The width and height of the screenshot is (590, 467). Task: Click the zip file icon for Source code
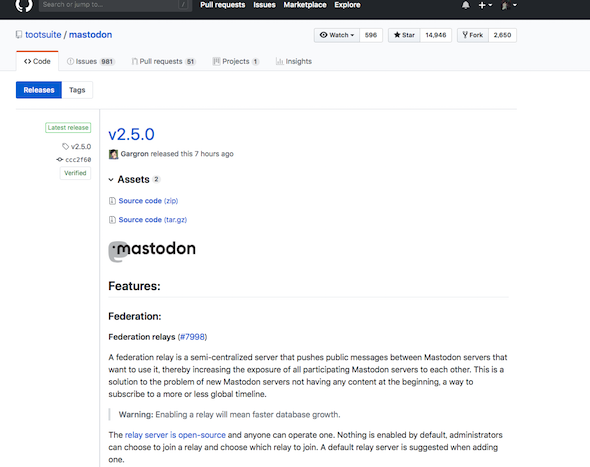click(x=112, y=201)
